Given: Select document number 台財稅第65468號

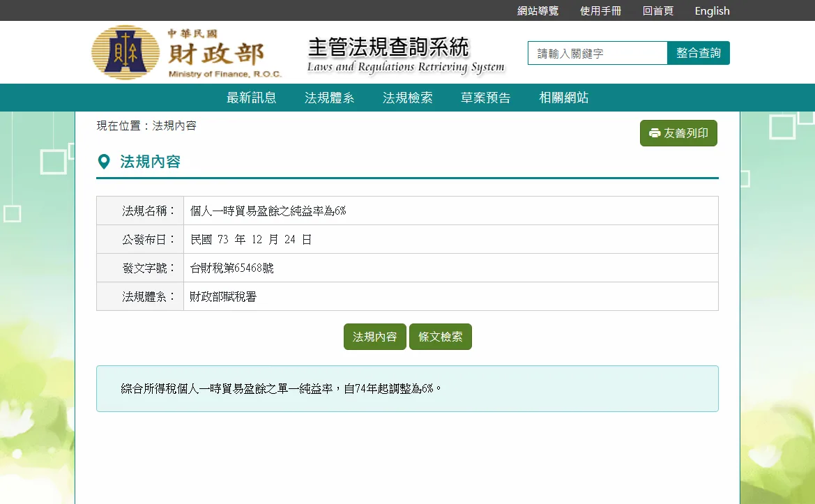Looking at the screenshot, I should click(x=231, y=268).
